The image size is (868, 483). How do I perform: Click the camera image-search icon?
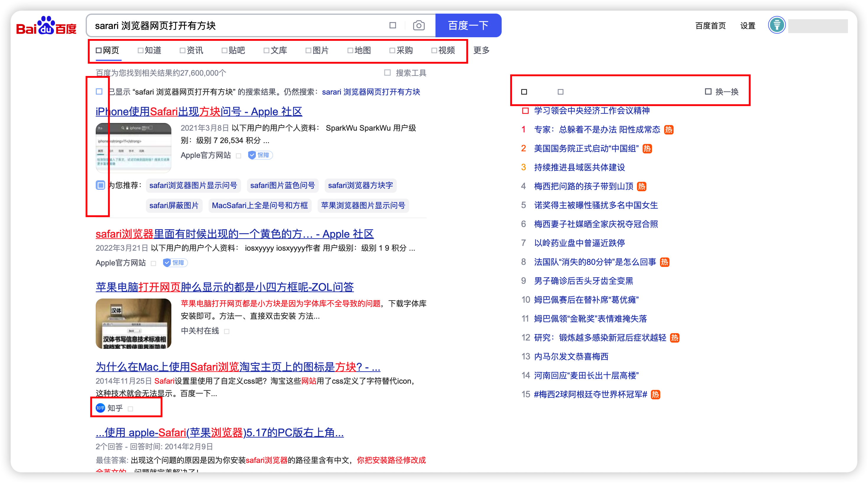[419, 26]
